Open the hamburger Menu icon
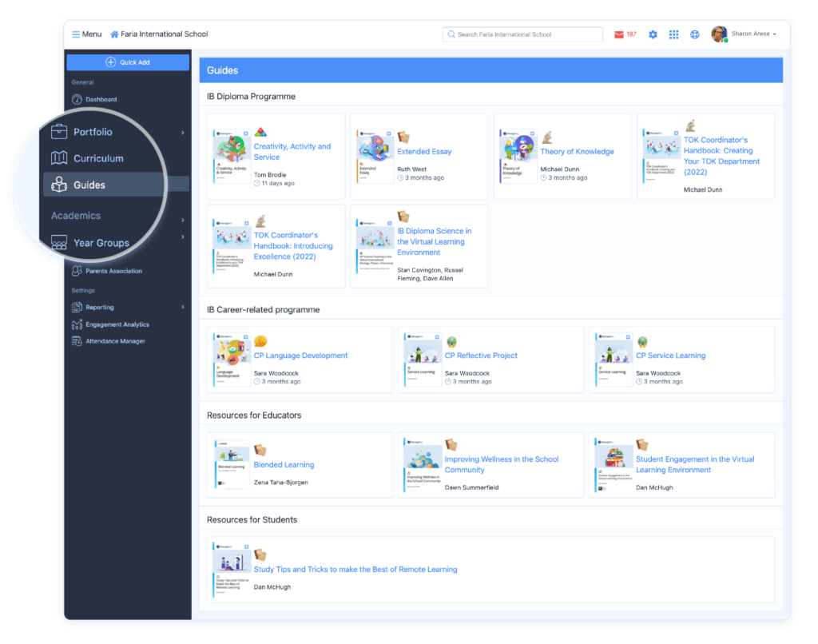 76,34
